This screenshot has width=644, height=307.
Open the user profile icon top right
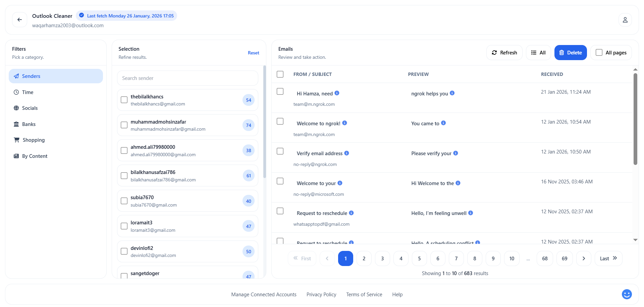tap(625, 20)
